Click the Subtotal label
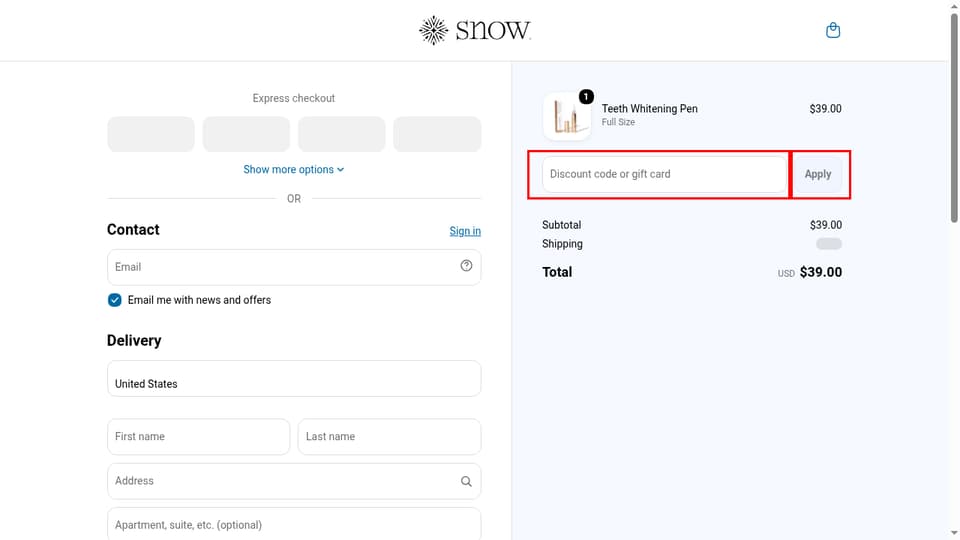 click(x=561, y=225)
